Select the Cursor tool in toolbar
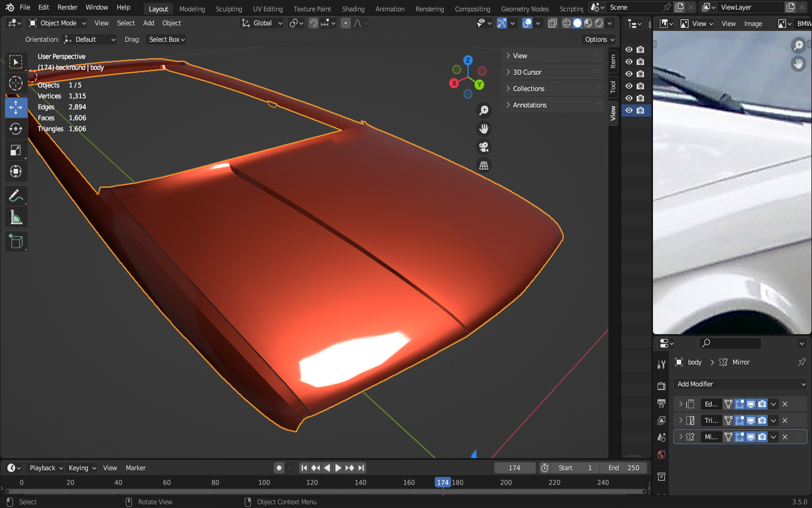Viewport: 812px width, 508px height. pos(16,84)
